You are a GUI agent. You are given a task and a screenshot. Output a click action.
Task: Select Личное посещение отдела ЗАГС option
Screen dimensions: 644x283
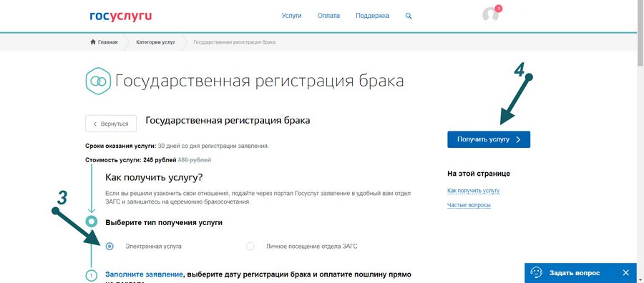point(250,247)
